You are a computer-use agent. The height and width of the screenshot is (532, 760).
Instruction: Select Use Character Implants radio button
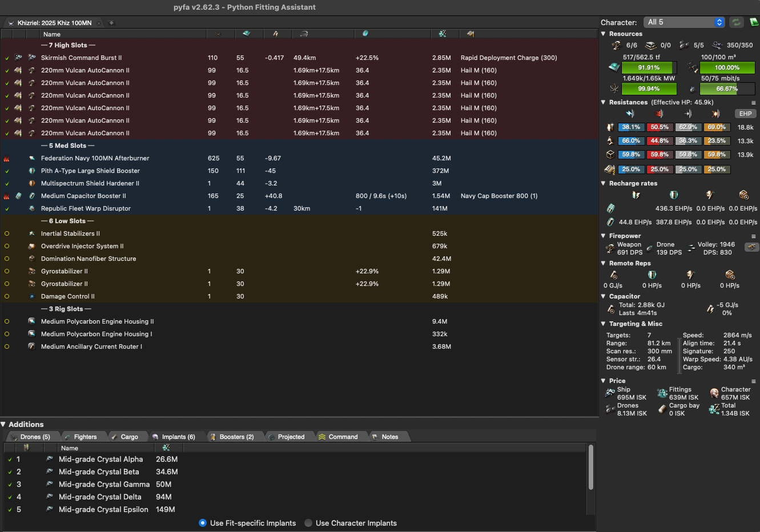[308, 523]
